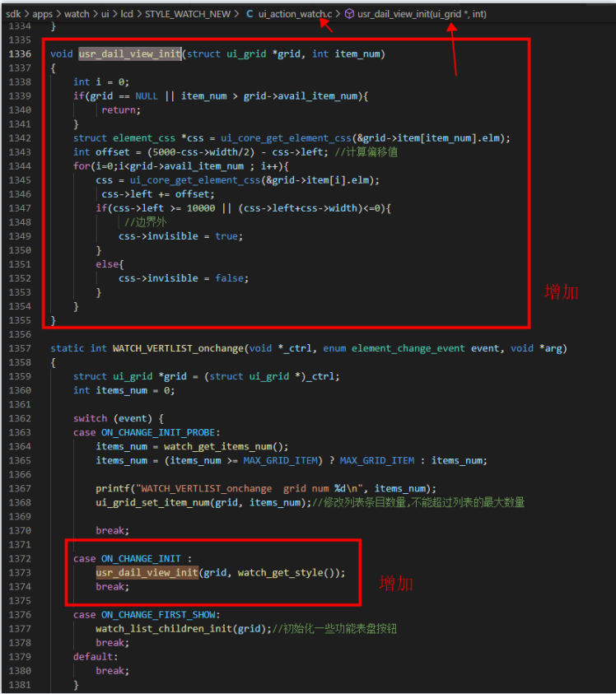Expand chevron after 'sdk' breadcrumb
Image resolution: width=616 pixels, height=694 pixels.
[x=26, y=14]
